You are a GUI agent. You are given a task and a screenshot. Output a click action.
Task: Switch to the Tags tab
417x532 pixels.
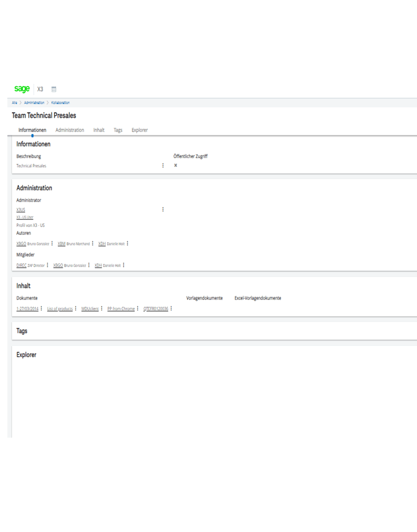pos(118,130)
